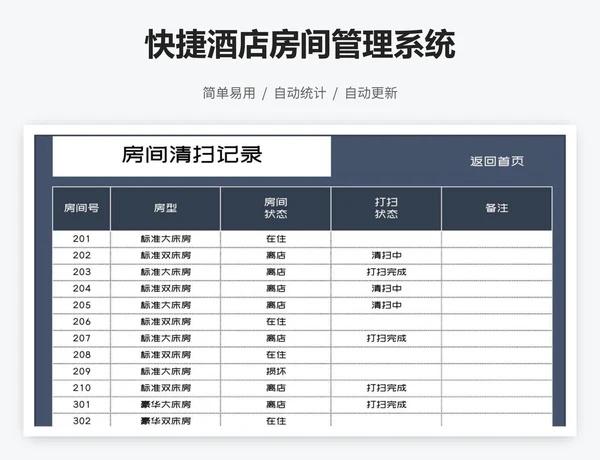Click 标准大床房 in row 205
This screenshot has width=600, height=460.
tap(165, 305)
